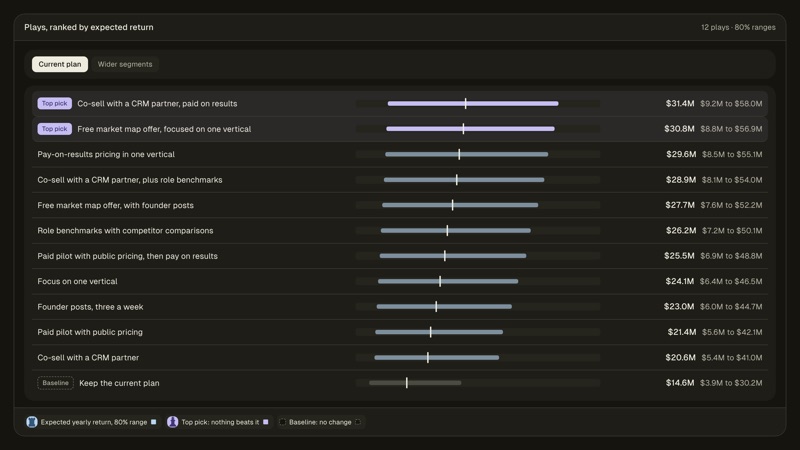Click dark swatch after Baseline: no change
Viewport: 800px width, 450px height.
358,422
